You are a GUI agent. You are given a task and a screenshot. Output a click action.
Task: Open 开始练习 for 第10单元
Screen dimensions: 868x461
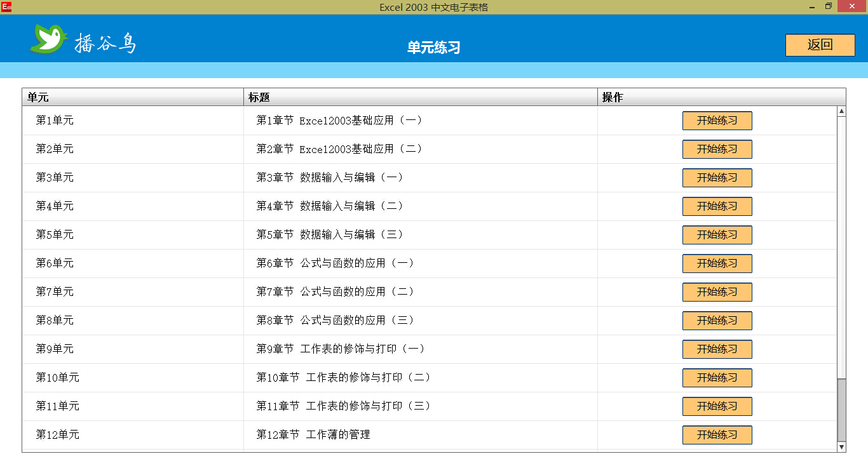(x=717, y=378)
